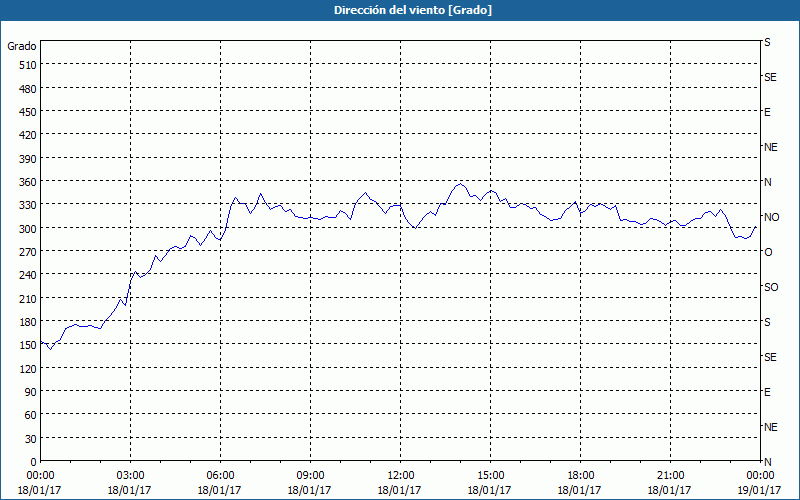Click the 420 y-axis label
Image resolution: width=800 pixels, height=500 pixels.
click(29, 135)
